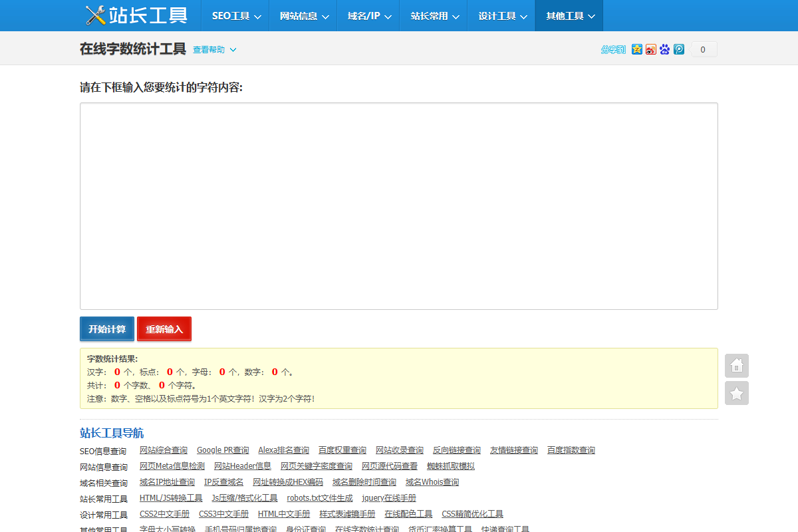Expand the 查看帮助 section
The width and height of the screenshot is (798, 532).
pos(209,49)
